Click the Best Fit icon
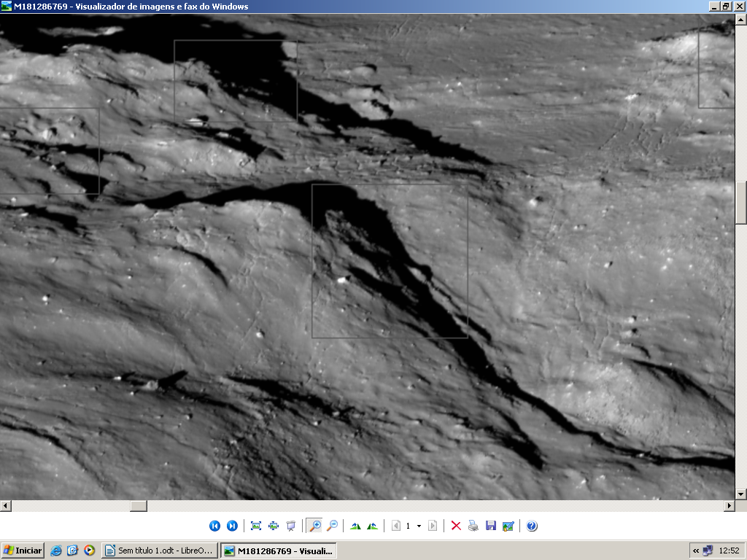747x560 pixels. click(x=256, y=526)
